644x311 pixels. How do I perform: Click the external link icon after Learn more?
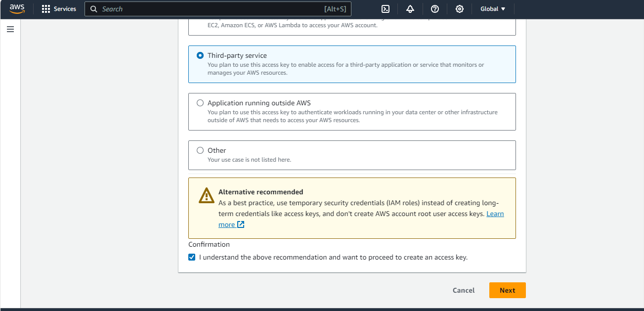click(x=241, y=224)
